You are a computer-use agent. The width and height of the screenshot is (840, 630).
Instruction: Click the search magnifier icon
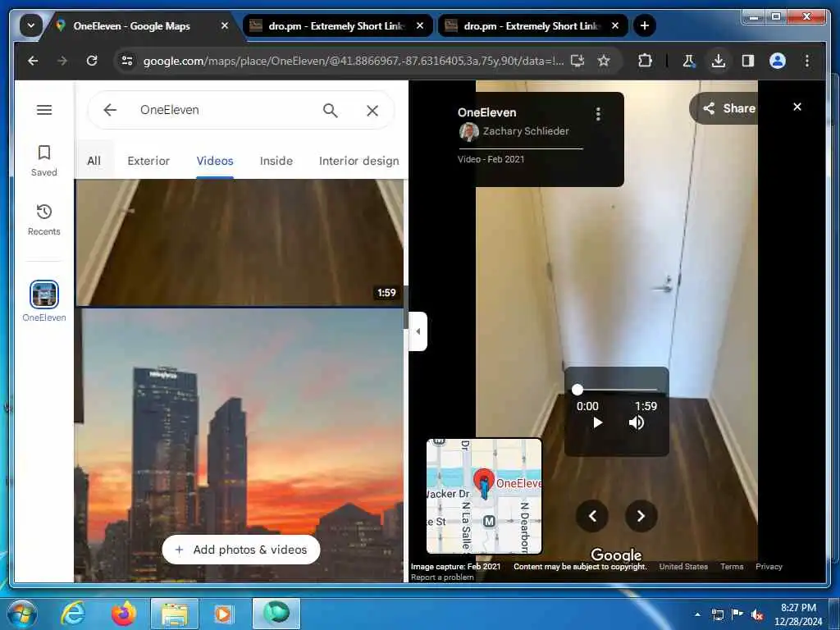[330, 111]
